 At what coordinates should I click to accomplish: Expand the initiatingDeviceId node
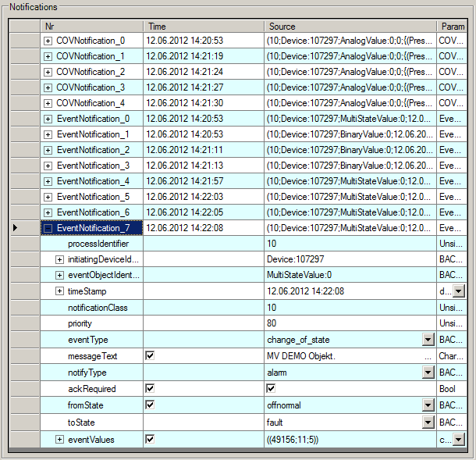[59, 260]
